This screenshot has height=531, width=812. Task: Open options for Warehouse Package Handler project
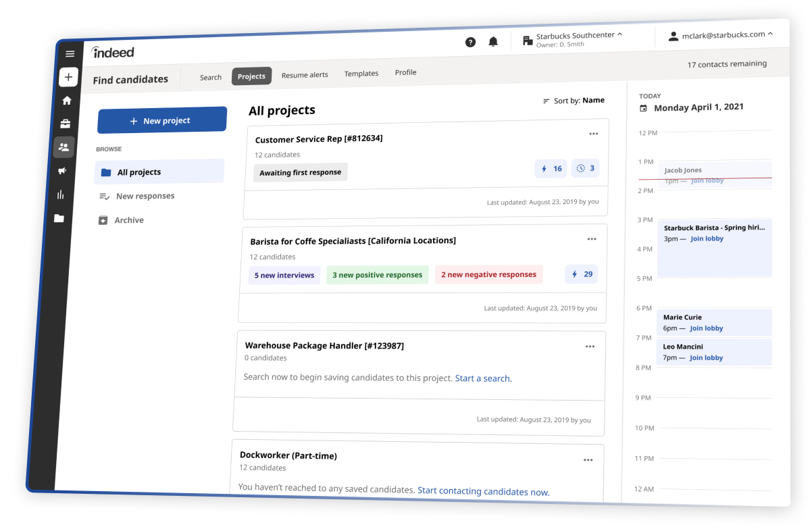590,347
